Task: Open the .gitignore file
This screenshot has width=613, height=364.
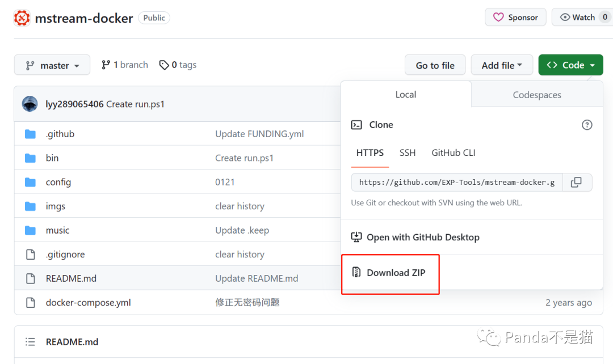Action: [65, 255]
